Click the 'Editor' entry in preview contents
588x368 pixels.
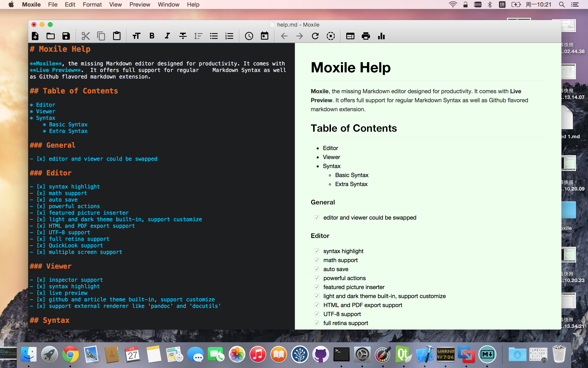click(331, 148)
